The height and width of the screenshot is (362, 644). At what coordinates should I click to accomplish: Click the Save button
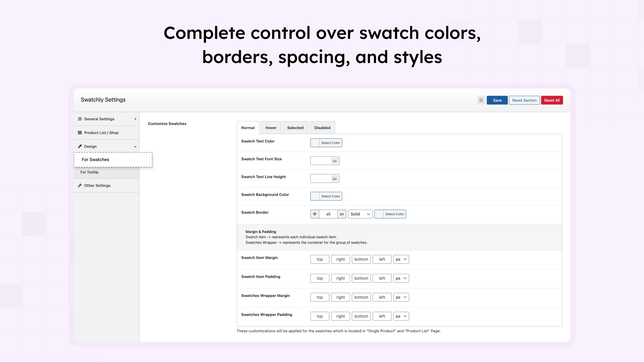point(497,100)
